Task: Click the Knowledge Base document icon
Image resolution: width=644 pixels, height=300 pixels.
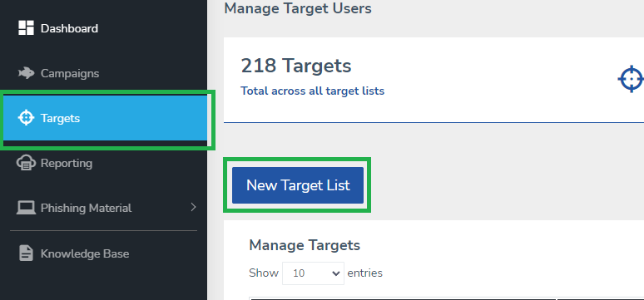Action: pyautogui.click(x=26, y=253)
